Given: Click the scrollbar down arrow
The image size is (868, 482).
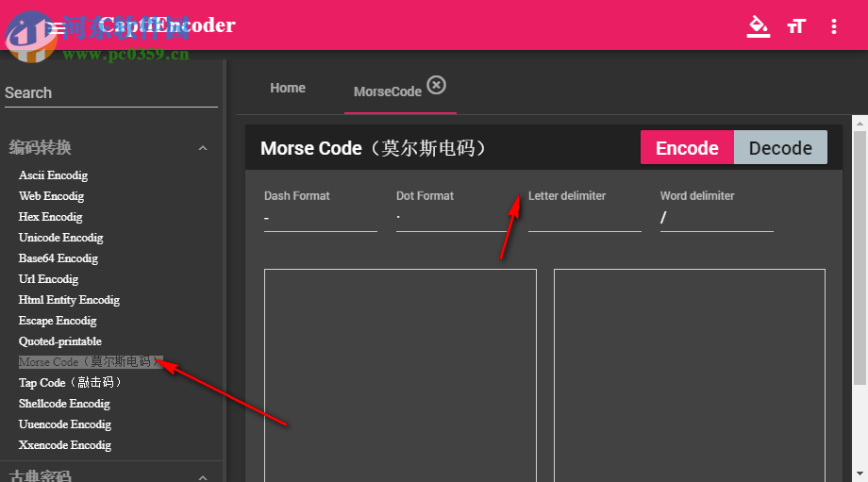Looking at the screenshot, I should tap(860, 474).
